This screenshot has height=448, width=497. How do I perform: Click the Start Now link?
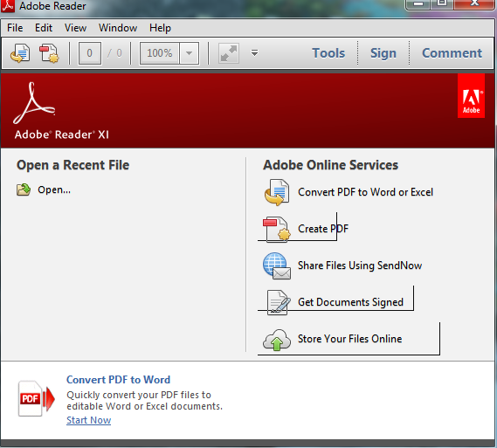(89, 420)
